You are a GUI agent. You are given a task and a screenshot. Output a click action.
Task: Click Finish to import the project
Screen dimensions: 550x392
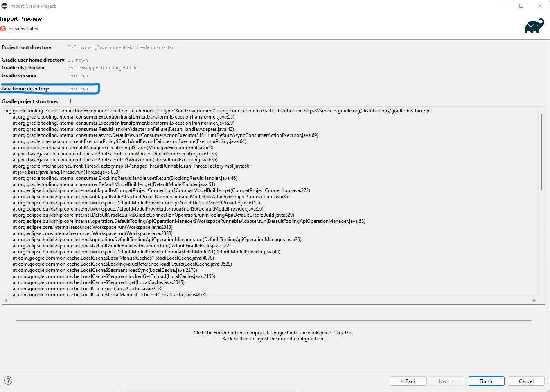(x=486, y=381)
